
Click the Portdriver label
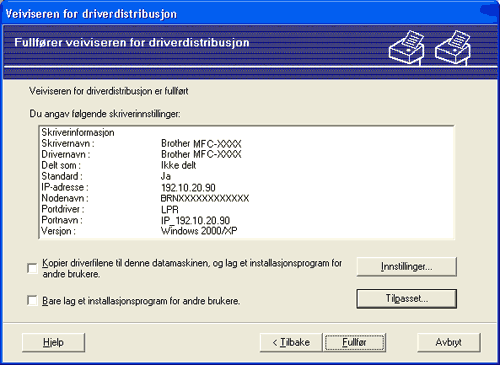63,209
